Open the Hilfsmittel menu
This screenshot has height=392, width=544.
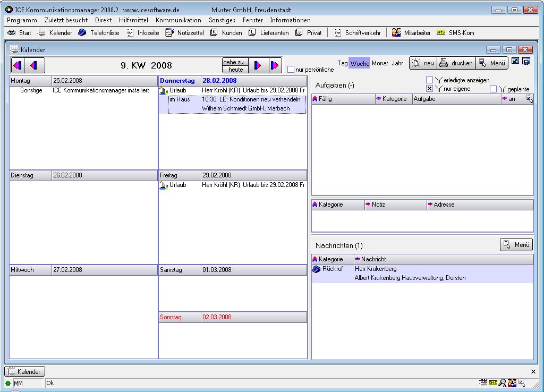pos(133,20)
